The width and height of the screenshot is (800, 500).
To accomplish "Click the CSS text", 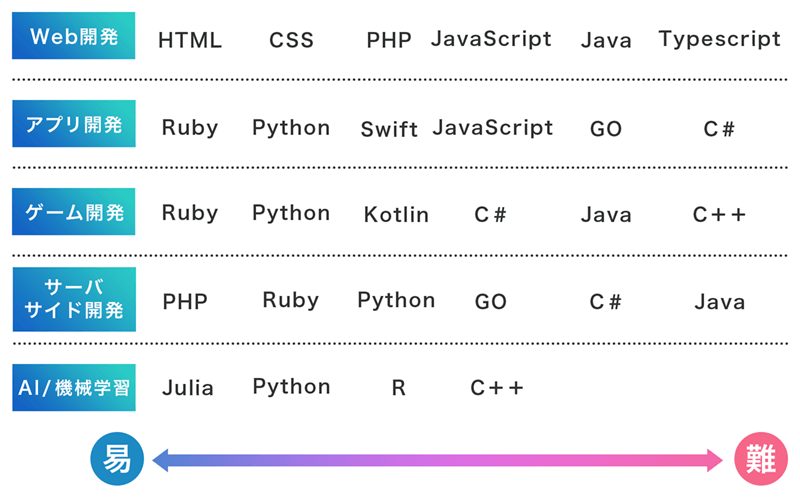I will click(291, 41).
